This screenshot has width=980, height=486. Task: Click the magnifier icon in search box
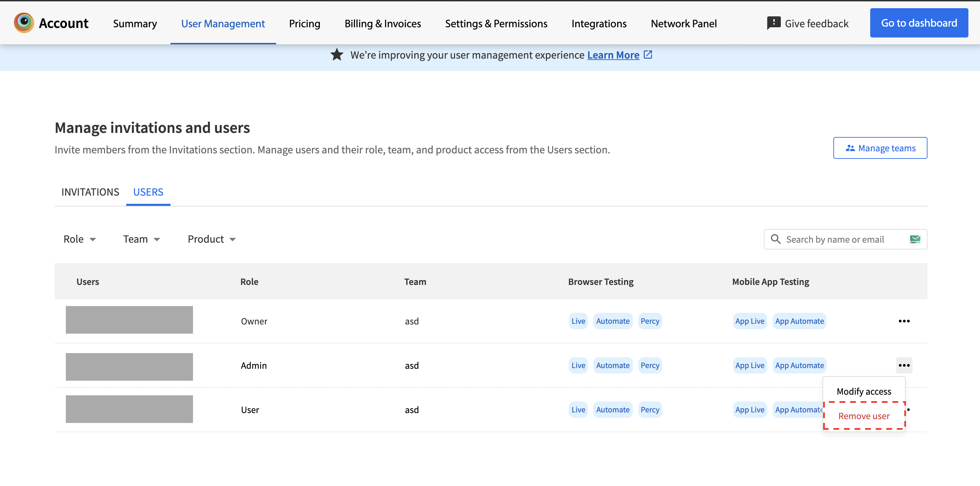775,239
